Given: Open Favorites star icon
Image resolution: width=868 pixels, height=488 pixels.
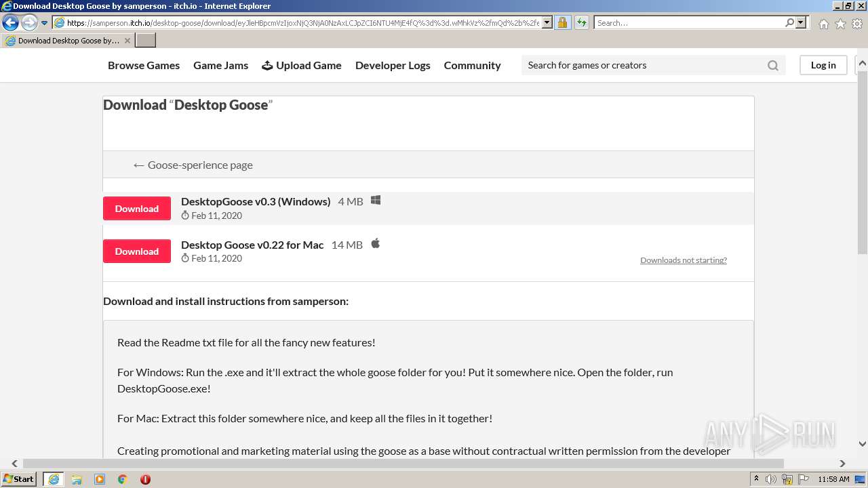Looking at the screenshot, I should click(x=840, y=24).
